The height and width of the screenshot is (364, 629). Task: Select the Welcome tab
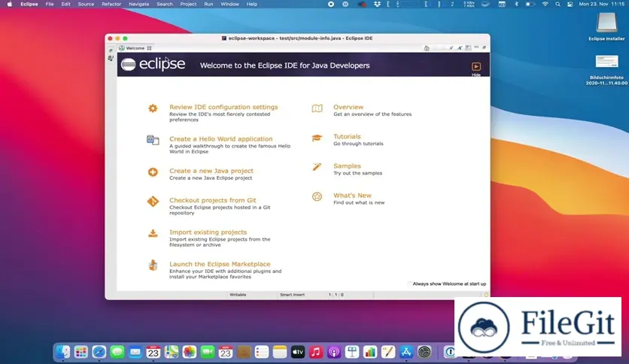click(x=135, y=48)
